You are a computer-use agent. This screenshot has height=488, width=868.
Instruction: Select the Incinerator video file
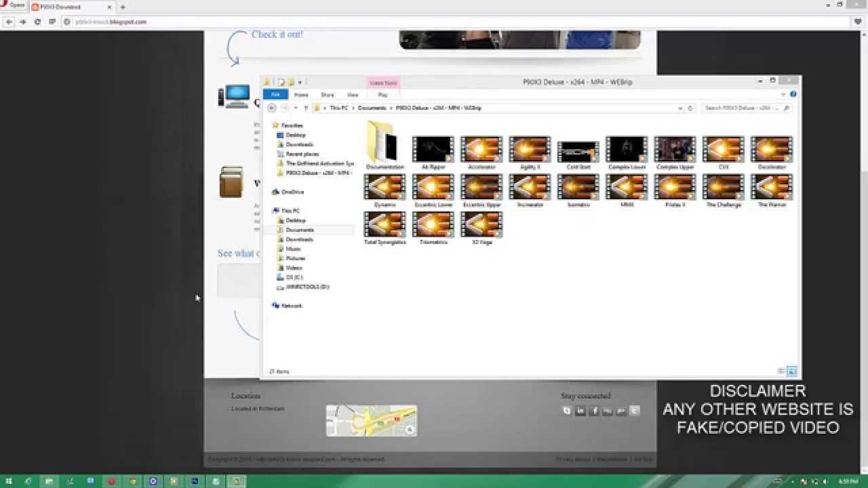(x=530, y=190)
